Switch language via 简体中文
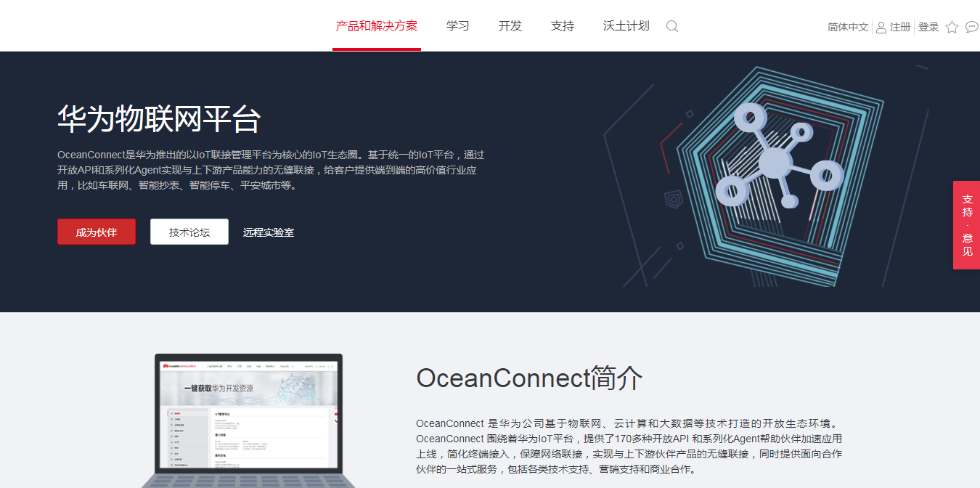980x488 pixels. (x=848, y=27)
